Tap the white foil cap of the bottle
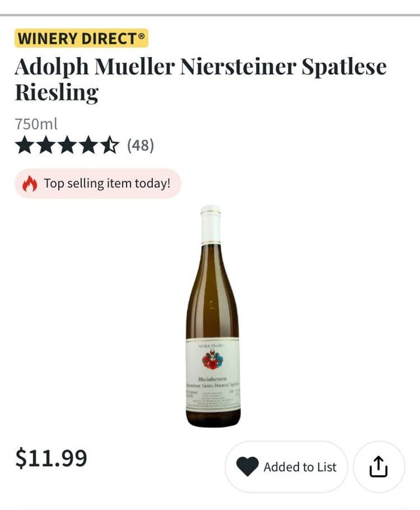 coord(211,224)
